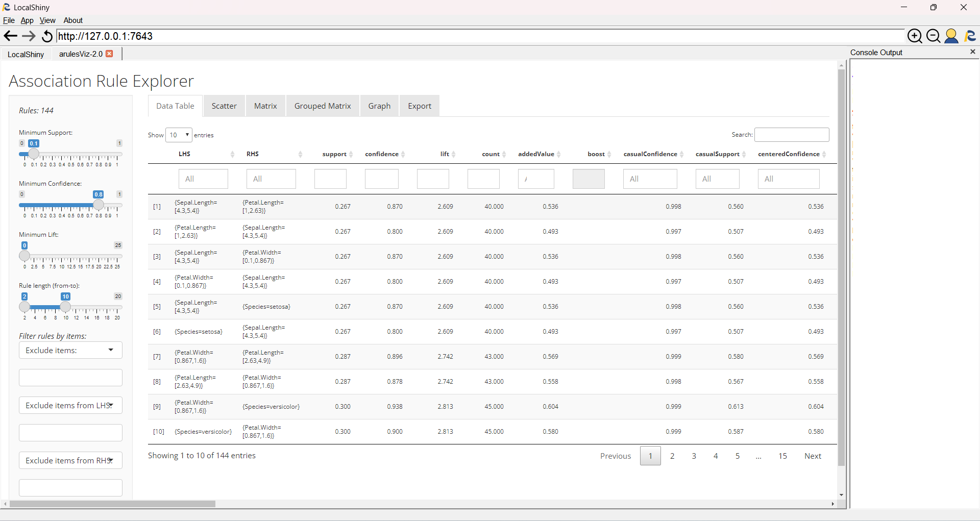Open the File menu
This screenshot has height=521, width=980.
(x=9, y=20)
